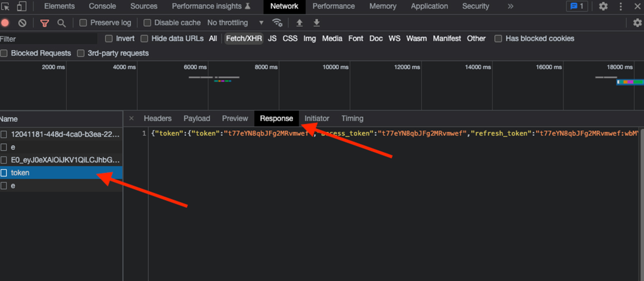Screen dimensions: 644x281
Task: Open the Headers tab of request
Action: point(158,118)
